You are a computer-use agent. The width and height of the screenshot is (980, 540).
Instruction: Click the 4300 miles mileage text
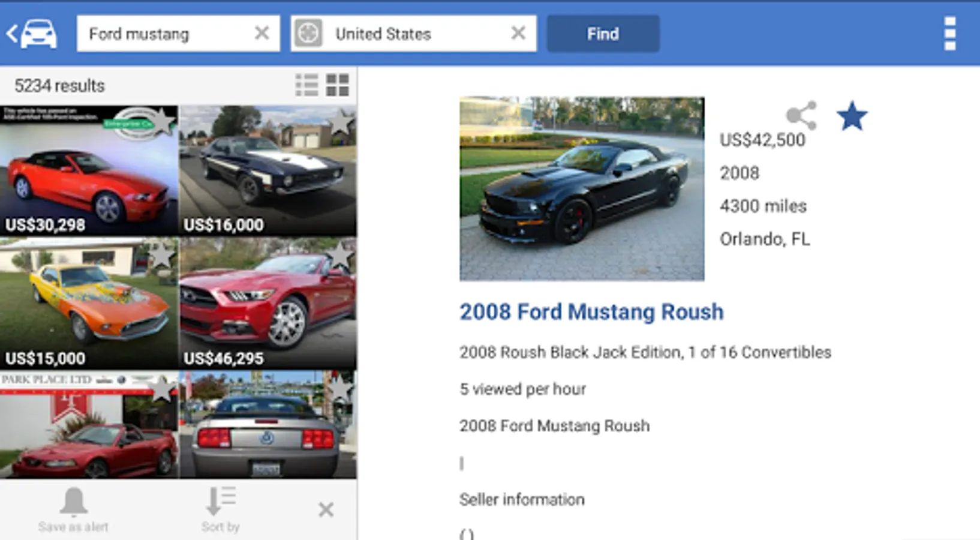pos(763,206)
